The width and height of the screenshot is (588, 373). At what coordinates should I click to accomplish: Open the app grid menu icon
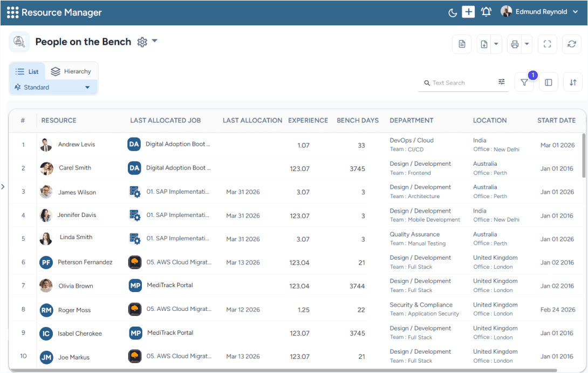tap(12, 12)
